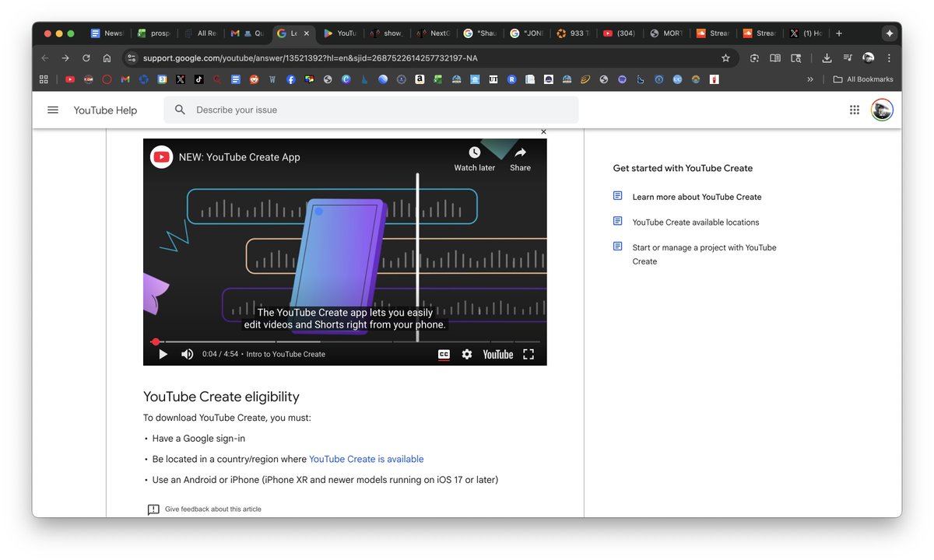This screenshot has height=560, width=934.
Task: Click the address bar URL
Action: 310,58
